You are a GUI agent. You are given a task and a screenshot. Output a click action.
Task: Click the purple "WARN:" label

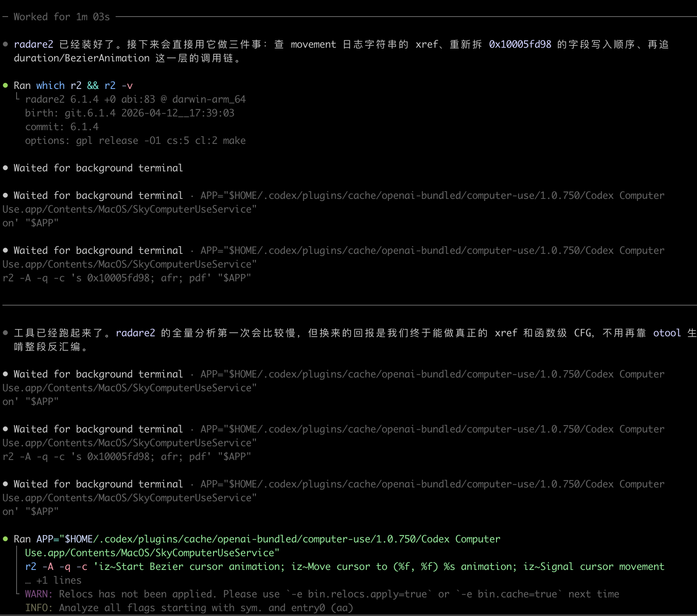(x=39, y=594)
